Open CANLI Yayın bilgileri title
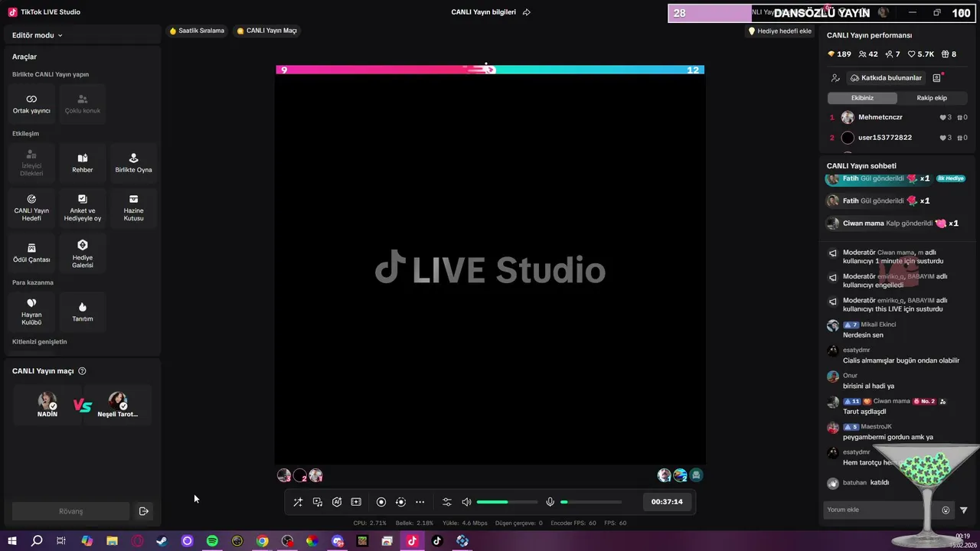This screenshot has height=551, width=980. (x=483, y=12)
